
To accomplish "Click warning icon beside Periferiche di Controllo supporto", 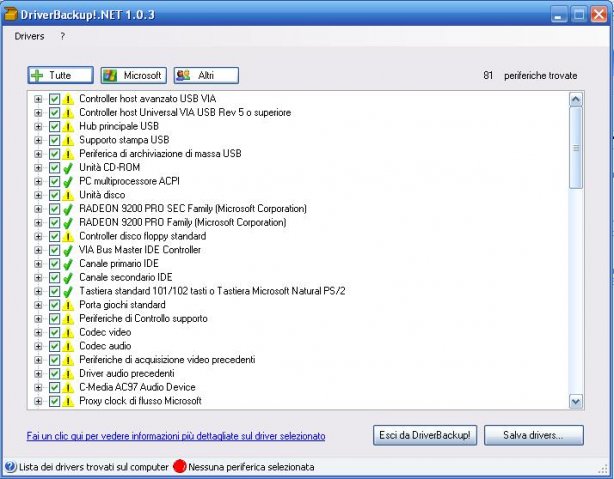I will pos(68,319).
